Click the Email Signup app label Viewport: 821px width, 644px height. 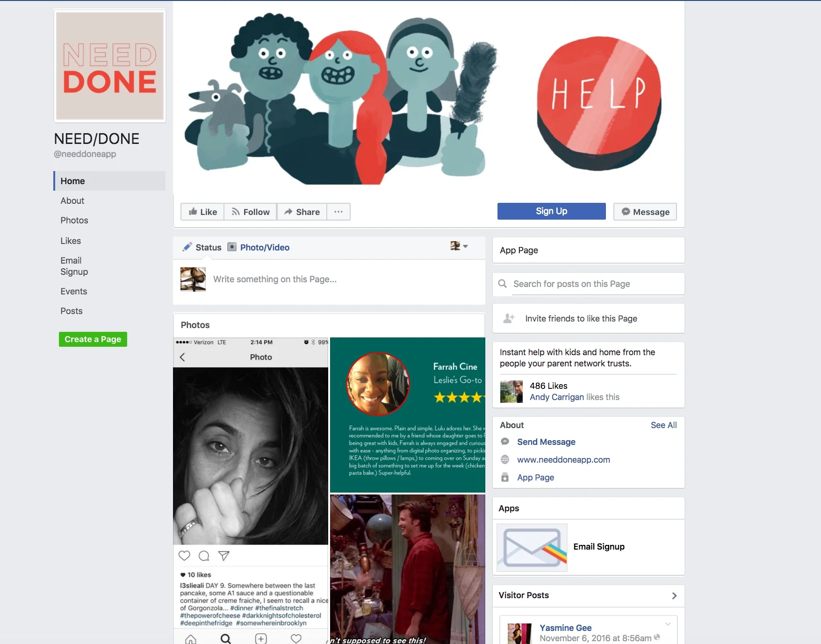[x=599, y=546]
